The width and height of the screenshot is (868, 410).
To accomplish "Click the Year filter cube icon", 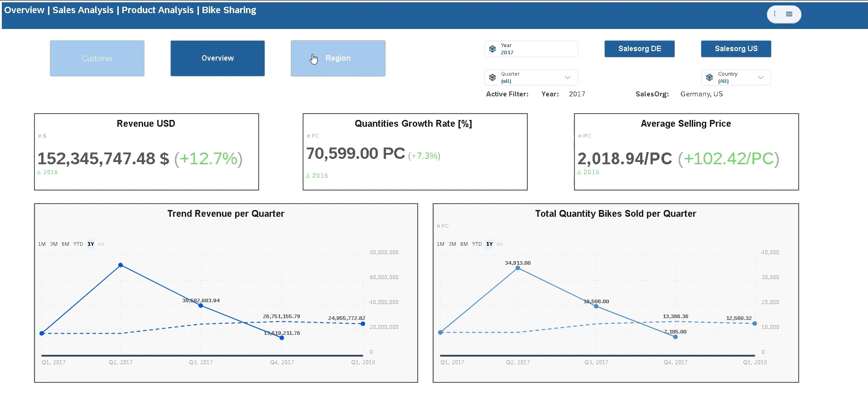I will (x=492, y=49).
